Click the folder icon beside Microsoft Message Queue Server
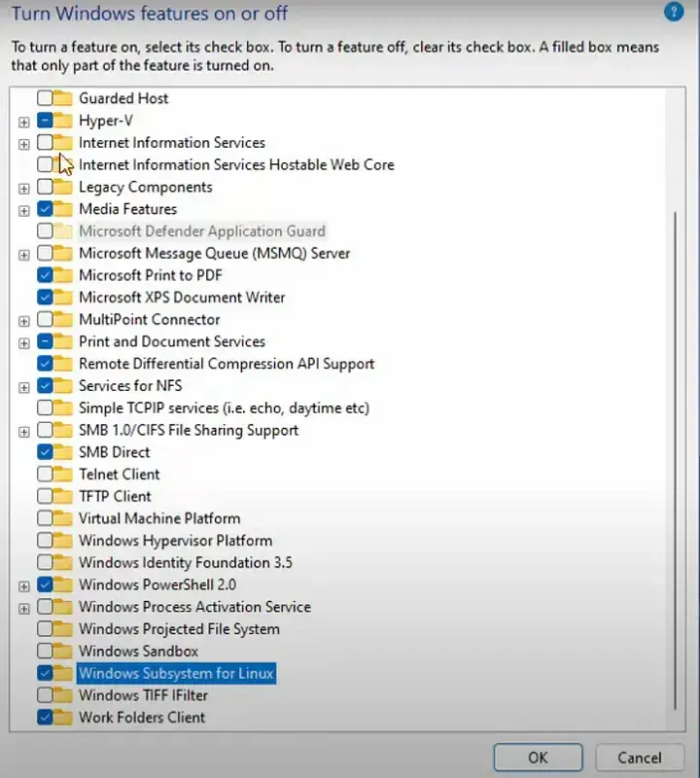Image resolution: width=700 pixels, height=778 pixels. coord(63,253)
